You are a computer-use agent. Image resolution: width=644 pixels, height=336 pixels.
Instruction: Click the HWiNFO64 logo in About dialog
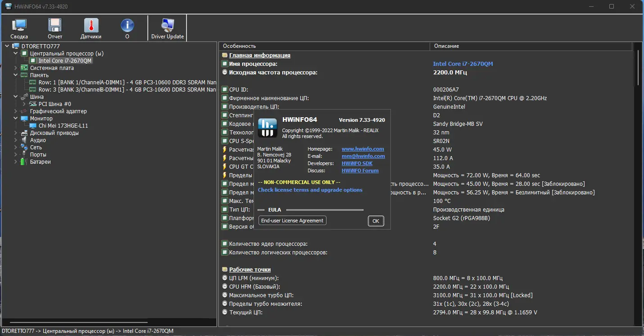point(267,128)
